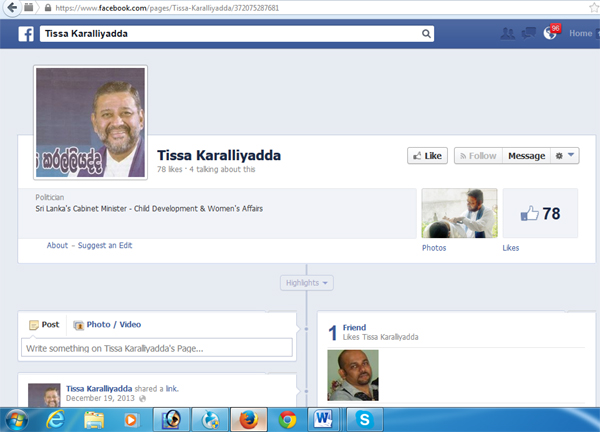Click the Cabinet Minister description text
This screenshot has height=432, width=600.
coord(149,209)
